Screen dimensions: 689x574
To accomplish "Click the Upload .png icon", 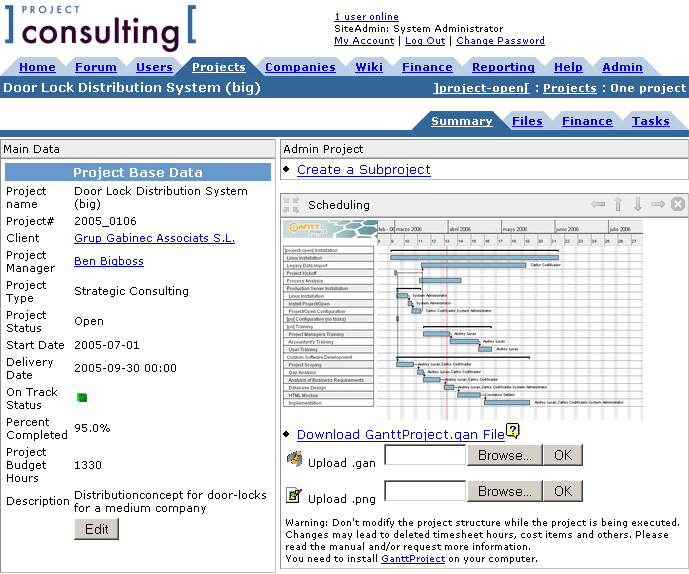I will 294,494.
